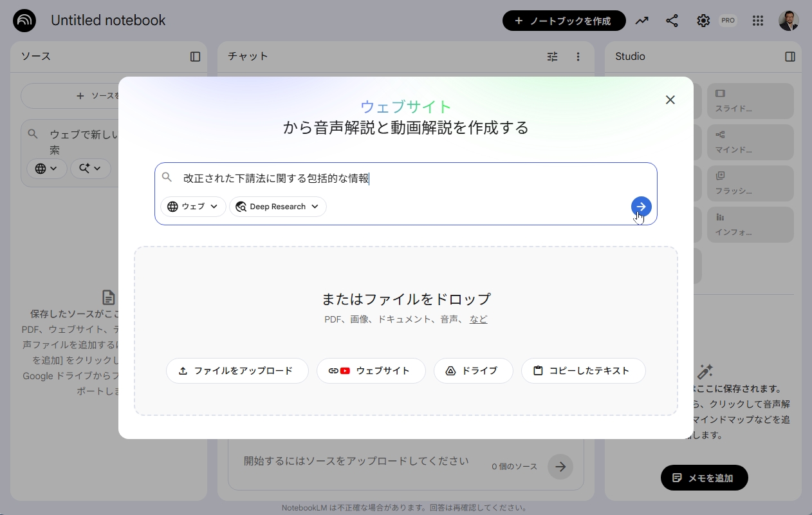Click the document icon in sources panel
Screen dimensions: 812x515
click(x=109, y=297)
